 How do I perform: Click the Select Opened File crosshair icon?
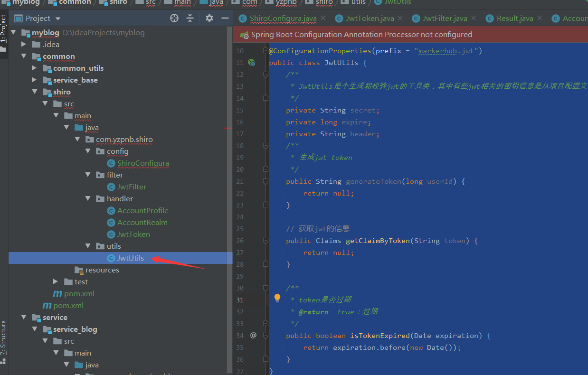[x=174, y=18]
